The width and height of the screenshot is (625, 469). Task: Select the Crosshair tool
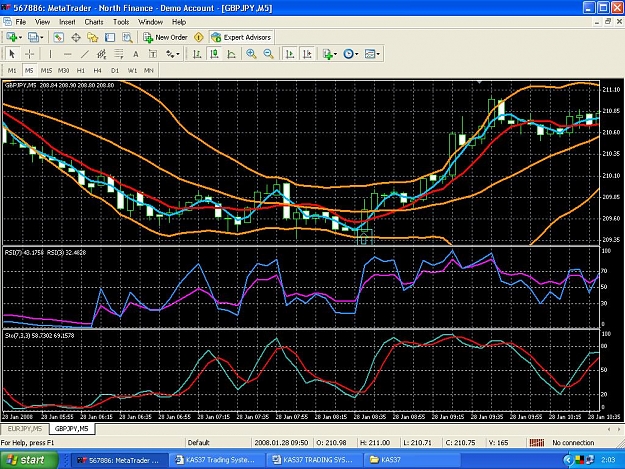(x=29, y=54)
